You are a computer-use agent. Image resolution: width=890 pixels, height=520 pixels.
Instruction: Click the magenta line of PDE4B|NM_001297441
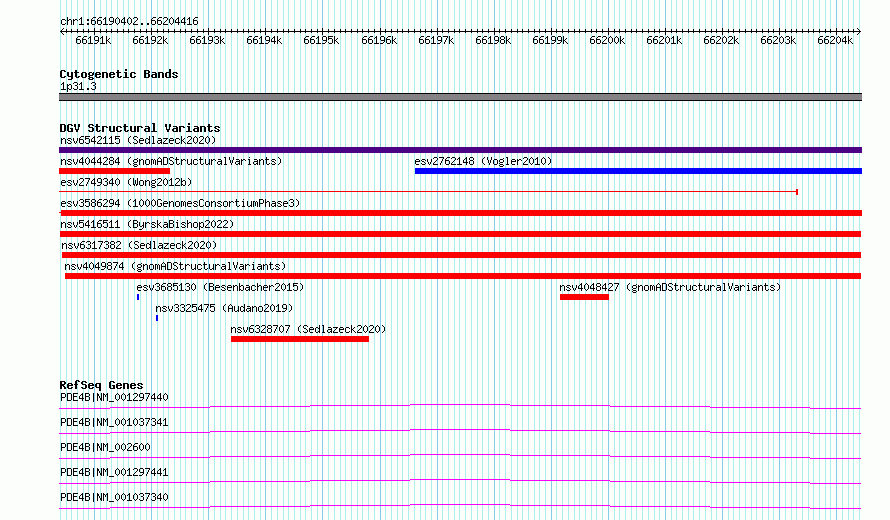(460, 481)
